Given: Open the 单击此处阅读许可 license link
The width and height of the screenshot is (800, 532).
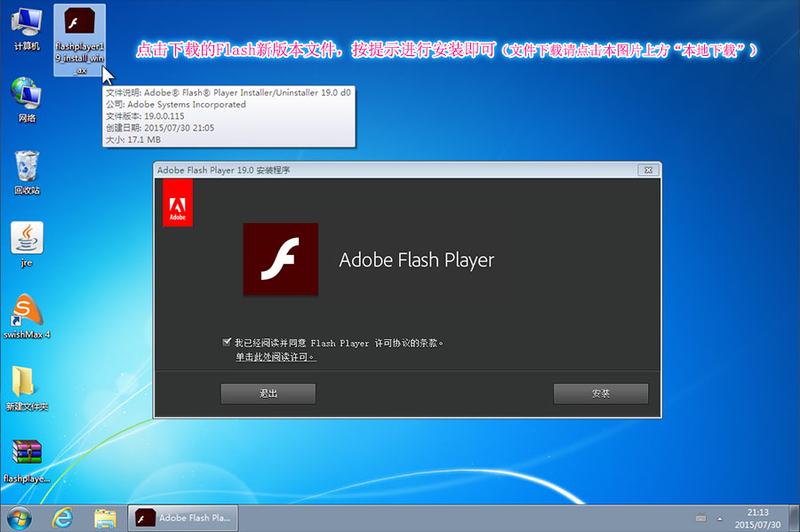Looking at the screenshot, I should click(x=276, y=357).
